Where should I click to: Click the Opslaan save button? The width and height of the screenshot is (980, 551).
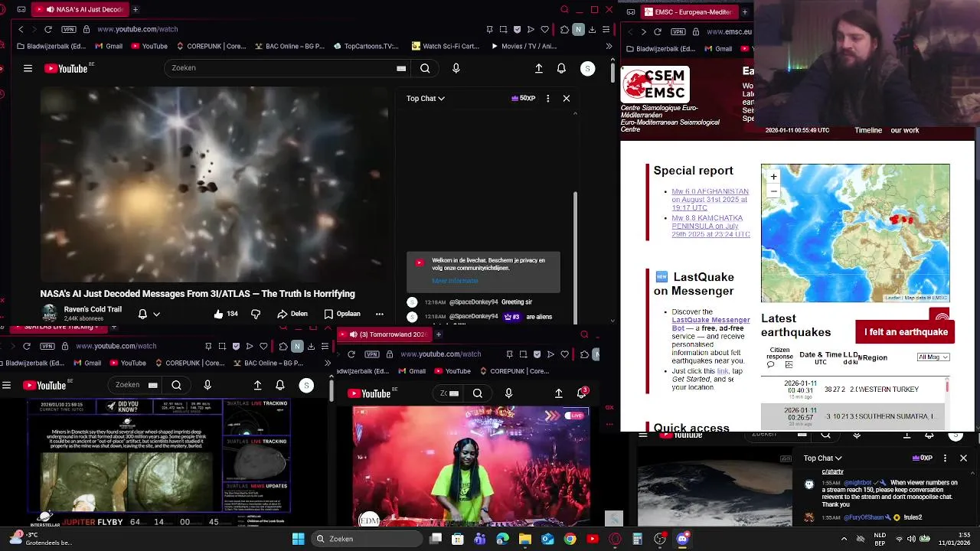(341, 314)
